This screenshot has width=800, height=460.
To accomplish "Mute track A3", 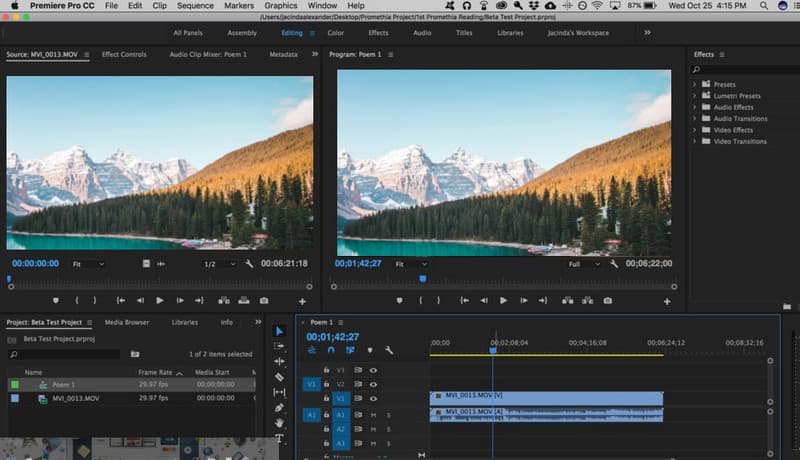I will point(373,444).
